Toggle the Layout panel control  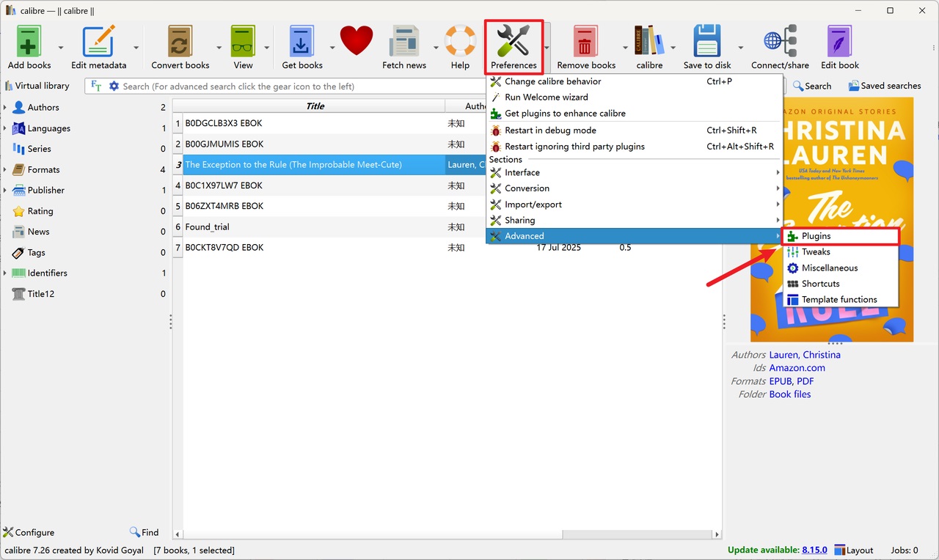(x=853, y=550)
